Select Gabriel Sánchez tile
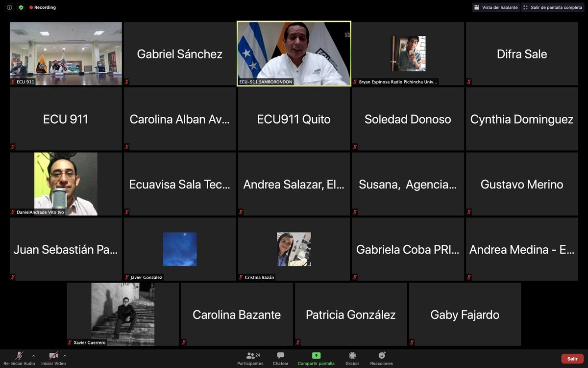588x368 pixels. (x=180, y=54)
